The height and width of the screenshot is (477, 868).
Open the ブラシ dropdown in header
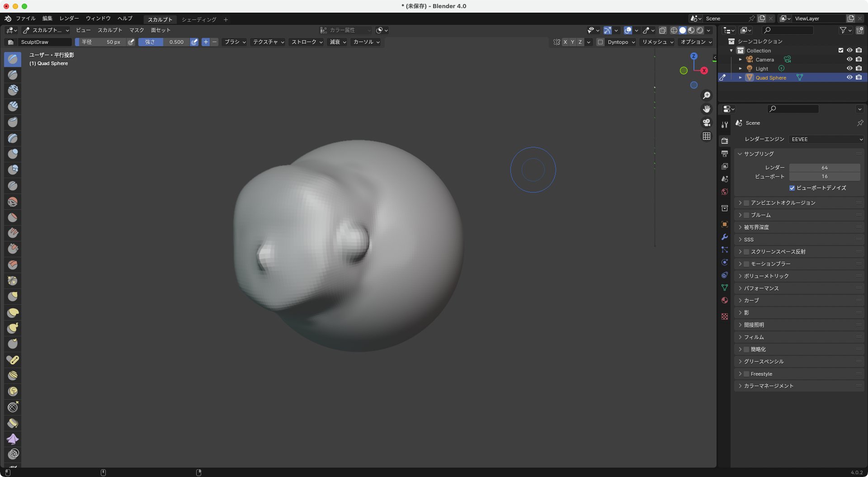coord(235,42)
